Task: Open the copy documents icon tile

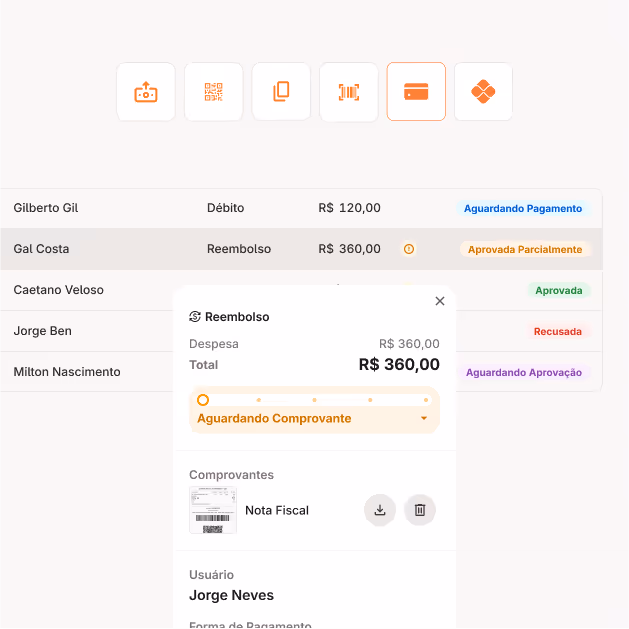Action: point(281,91)
